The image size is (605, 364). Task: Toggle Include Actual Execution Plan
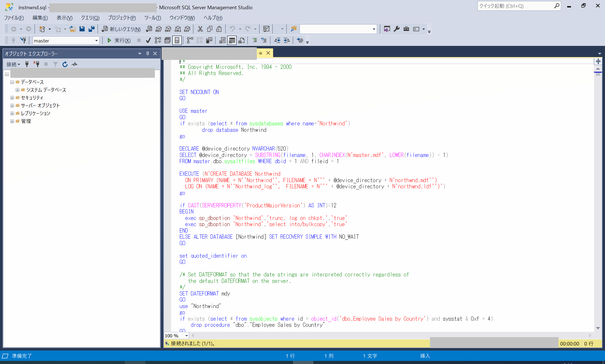(x=190, y=41)
